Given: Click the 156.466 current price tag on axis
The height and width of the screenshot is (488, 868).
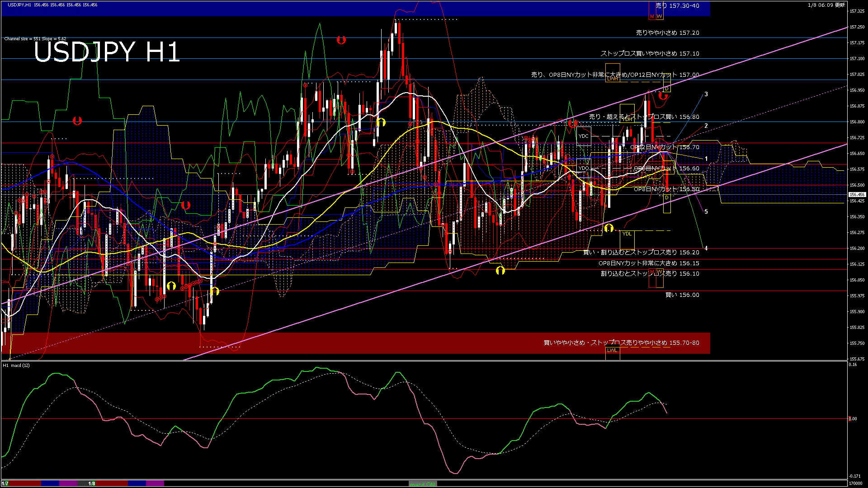Looking at the screenshot, I should click(858, 194).
